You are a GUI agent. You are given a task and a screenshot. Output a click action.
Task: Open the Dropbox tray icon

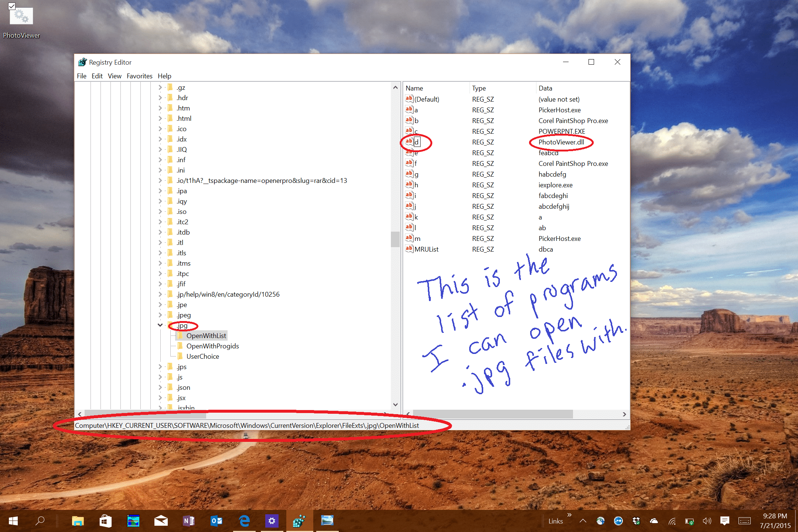tap(636, 521)
